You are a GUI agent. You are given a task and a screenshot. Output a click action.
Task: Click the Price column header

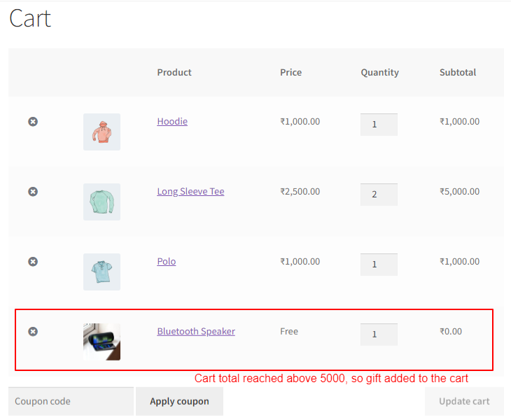pyautogui.click(x=290, y=72)
